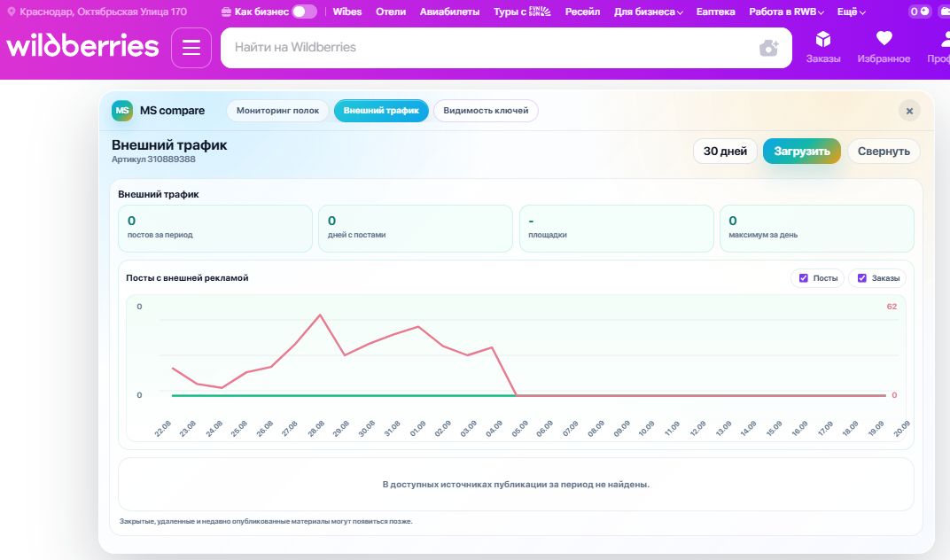
Task: Uncheck the Посты checkbox
Action: [804, 278]
